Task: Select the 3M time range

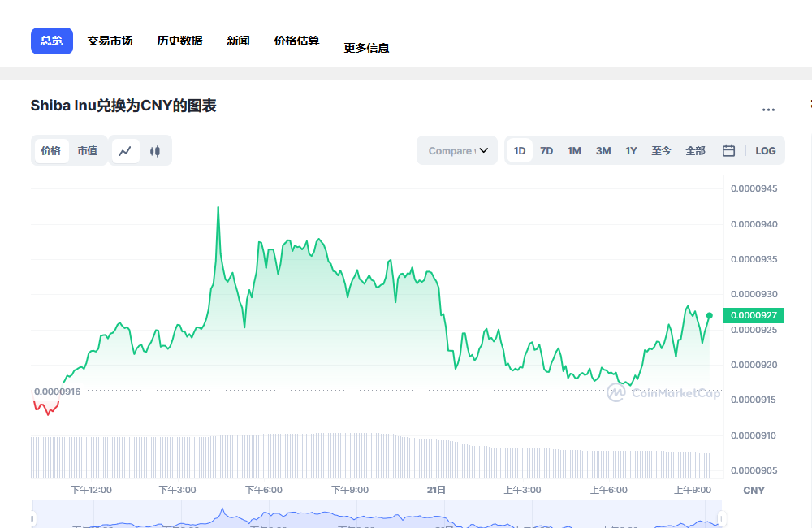Action: 603,151
